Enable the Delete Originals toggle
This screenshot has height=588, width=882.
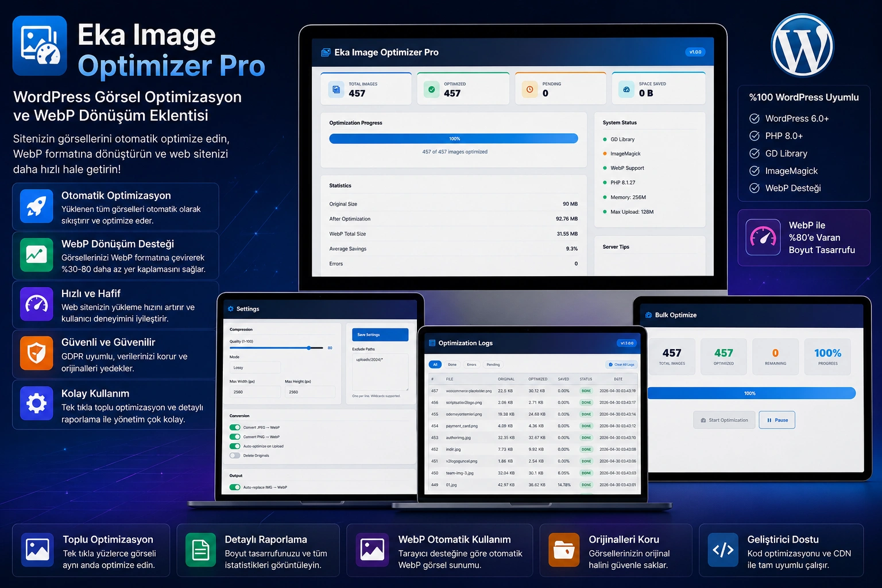tap(235, 455)
